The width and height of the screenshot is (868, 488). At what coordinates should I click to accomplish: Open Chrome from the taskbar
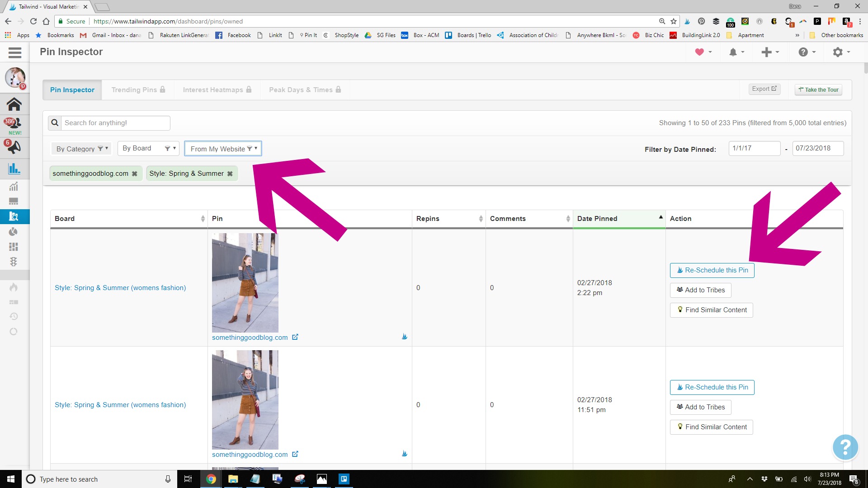click(x=211, y=479)
